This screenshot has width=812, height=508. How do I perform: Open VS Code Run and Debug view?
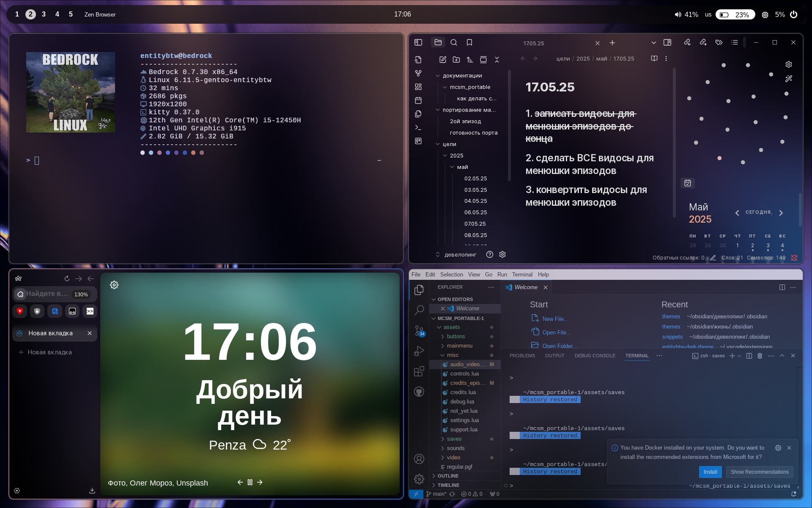pos(419,351)
